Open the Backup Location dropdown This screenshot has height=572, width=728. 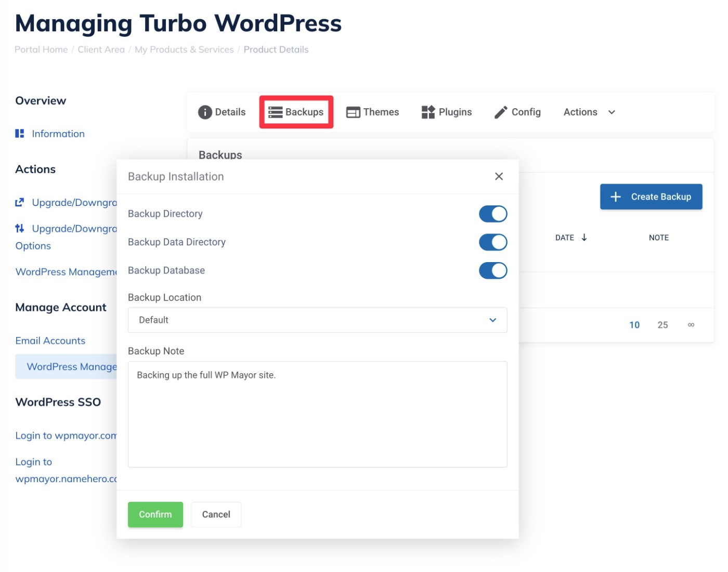pos(317,320)
